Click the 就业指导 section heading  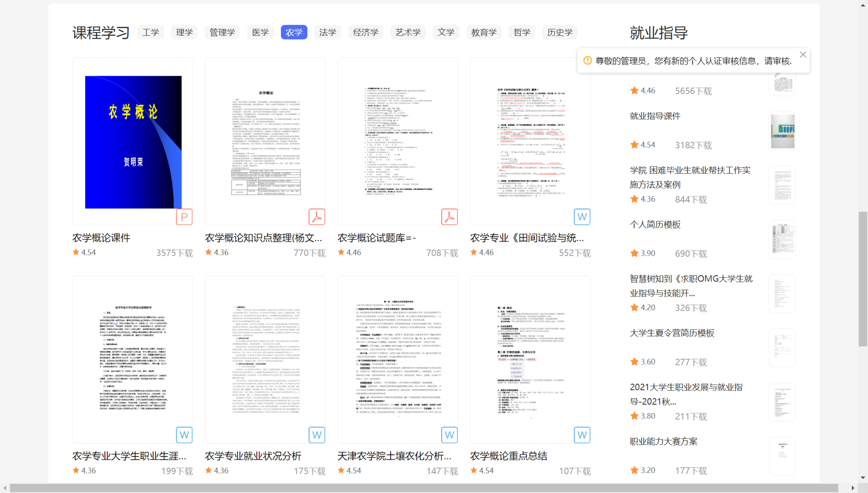pos(659,33)
